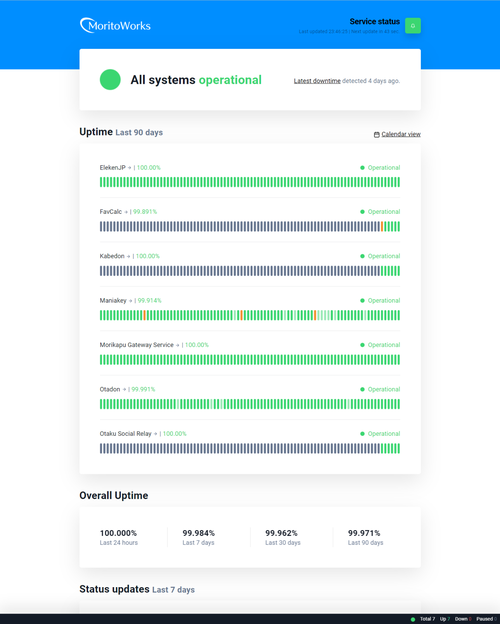
Task: Click the arrow icon next to FavCalc
Action: coord(126,212)
